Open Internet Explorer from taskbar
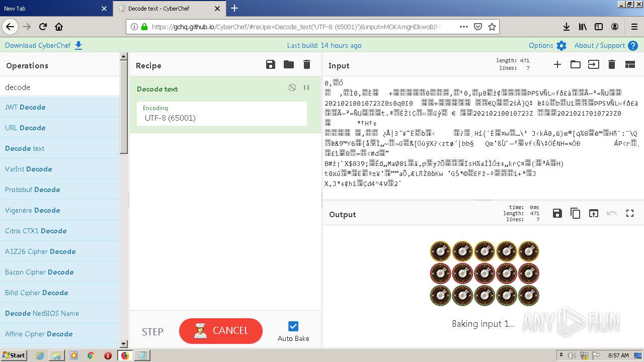Screen dimensions: 644x362 (x=40, y=355)
